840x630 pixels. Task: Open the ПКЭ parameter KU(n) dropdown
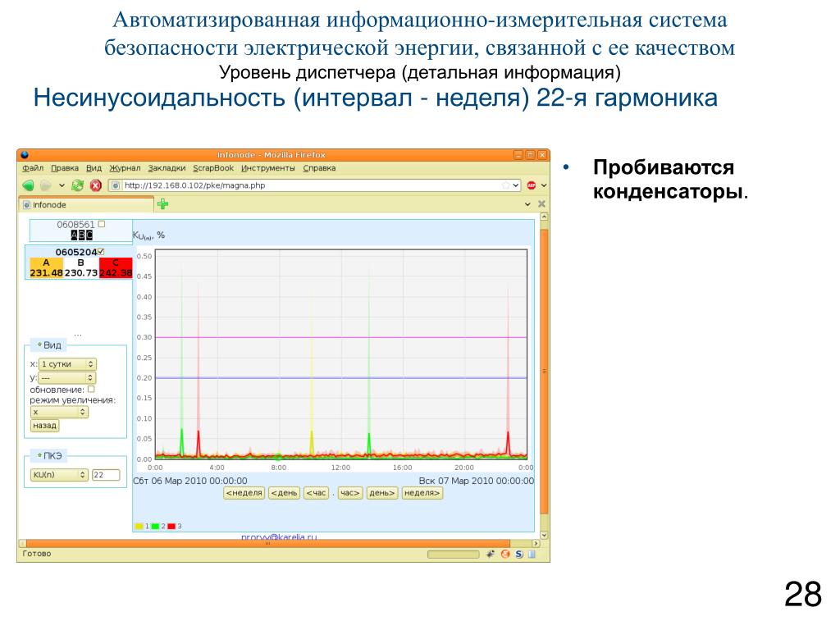59,475
